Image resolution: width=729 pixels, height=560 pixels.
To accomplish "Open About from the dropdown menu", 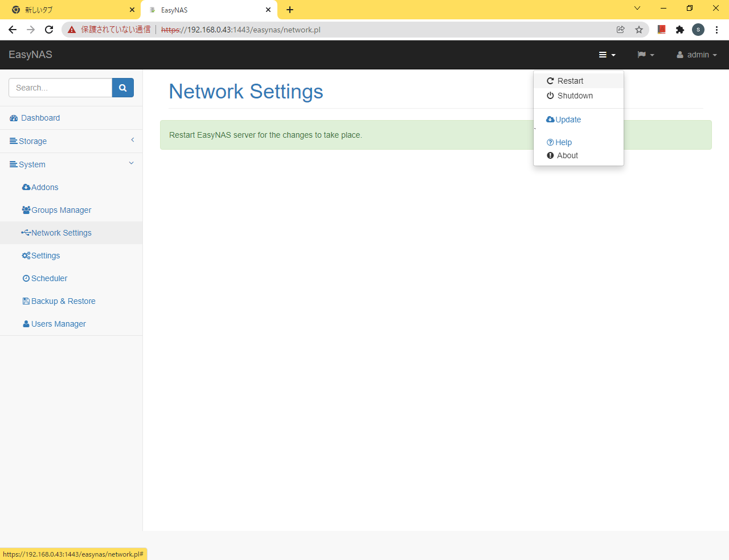I will (567, 155).
